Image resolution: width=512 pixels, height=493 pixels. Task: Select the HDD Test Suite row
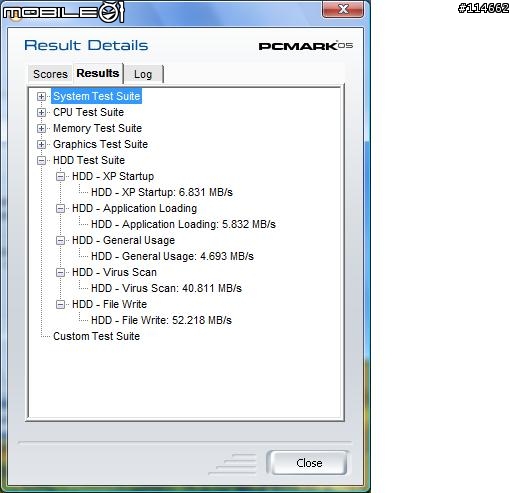(89, 160)
